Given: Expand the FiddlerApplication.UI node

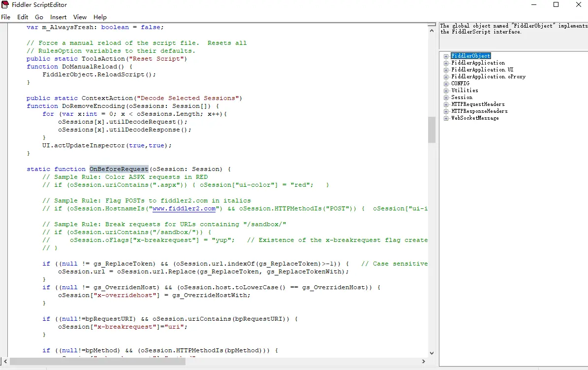Looking at the screenshot, I should click(x=446, y=70).
